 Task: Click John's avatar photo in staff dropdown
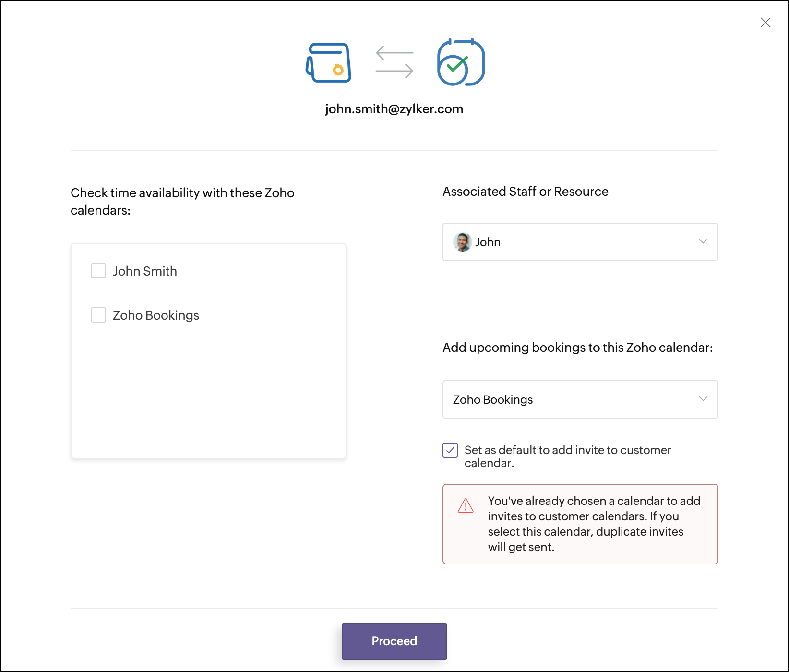click(462, 242)
